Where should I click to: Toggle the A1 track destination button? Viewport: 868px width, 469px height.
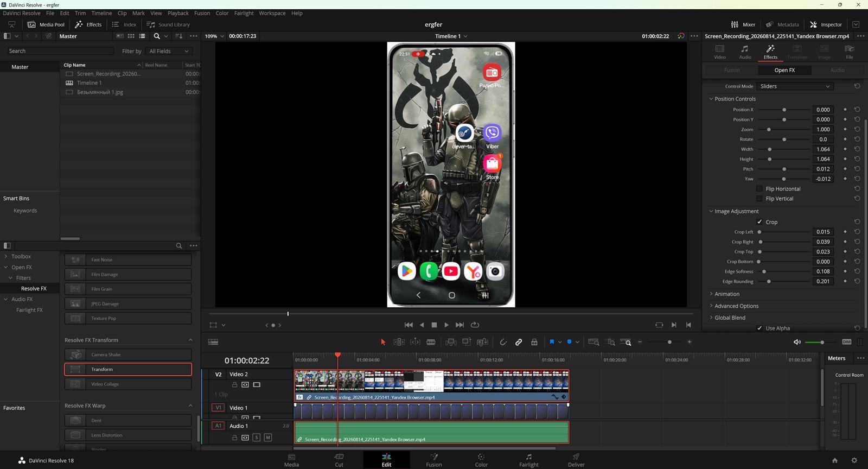pos(218,426)
